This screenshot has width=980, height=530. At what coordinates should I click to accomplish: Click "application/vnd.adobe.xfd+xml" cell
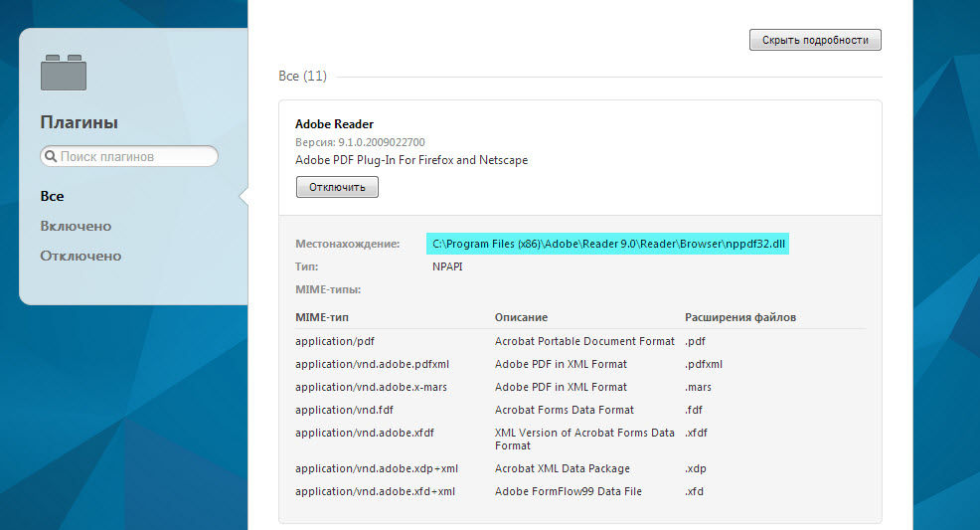click(375, 492)
